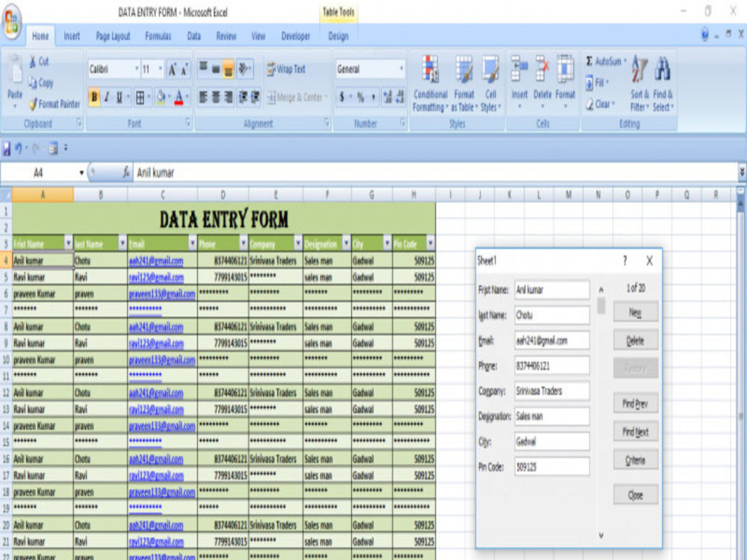Switch to the Page Layout tab
The image size is (747, 560).
[113, 36]
